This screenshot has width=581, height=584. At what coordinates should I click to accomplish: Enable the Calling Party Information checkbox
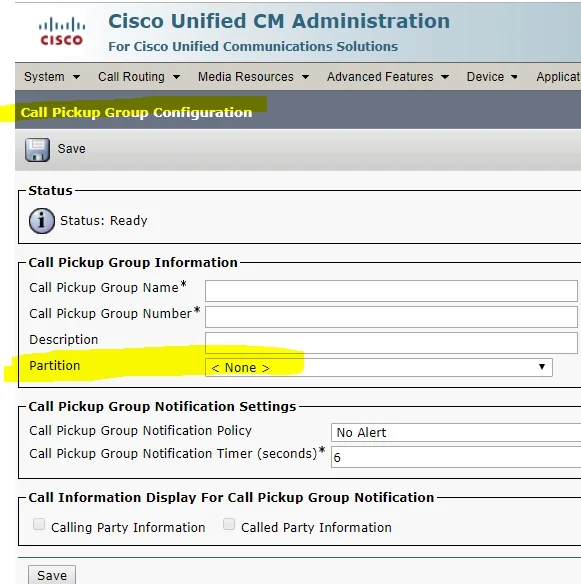39,524
